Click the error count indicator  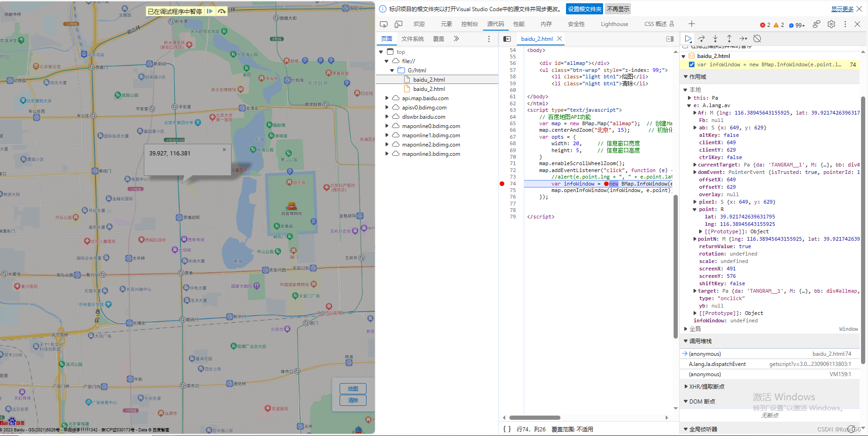pos(765,25)
